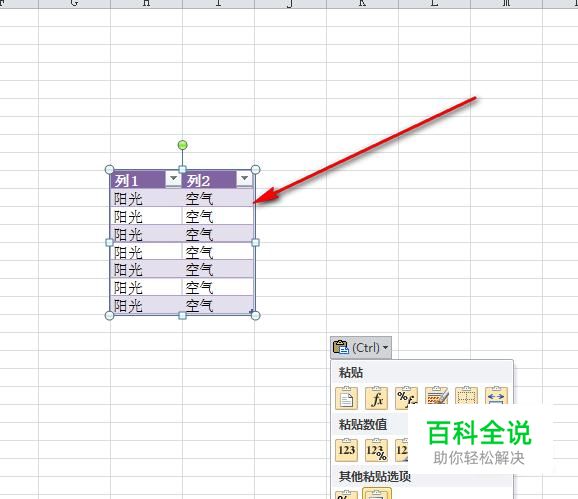Select Paste Values 123 icon
This screenshot has width=578, height=499.
click(x=347, y=450)
